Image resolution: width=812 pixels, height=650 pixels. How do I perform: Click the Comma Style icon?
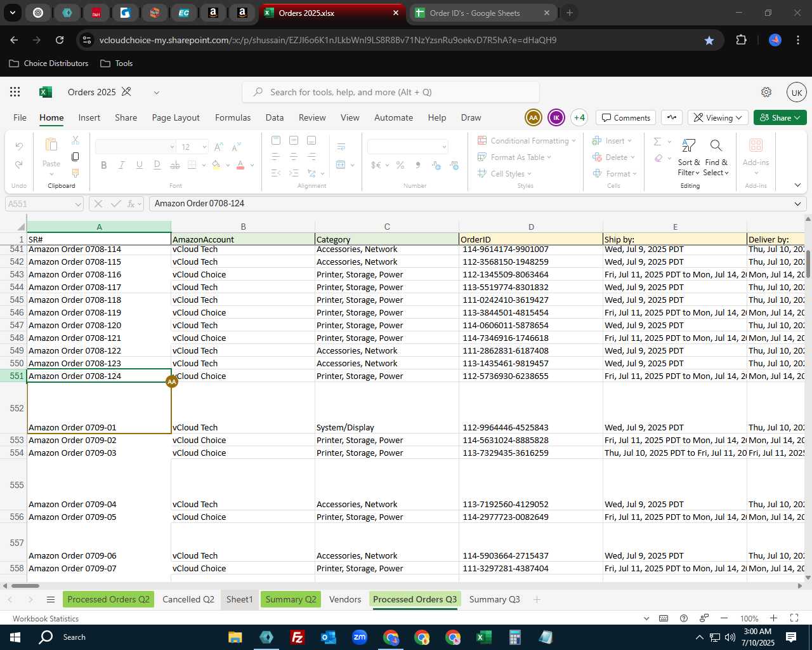click(x=417, y=165)
